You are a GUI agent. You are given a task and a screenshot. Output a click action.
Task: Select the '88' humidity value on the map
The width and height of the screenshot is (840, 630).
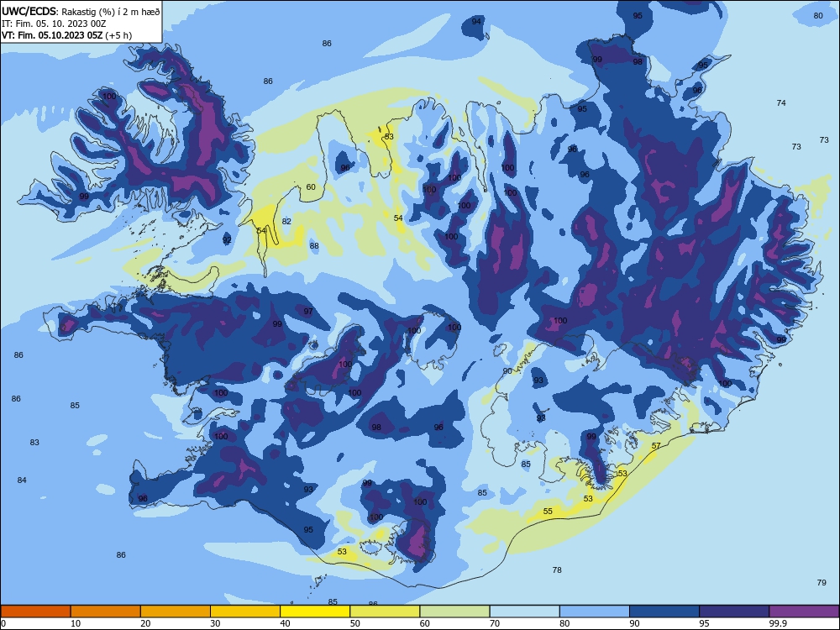(x=314, y=246)
